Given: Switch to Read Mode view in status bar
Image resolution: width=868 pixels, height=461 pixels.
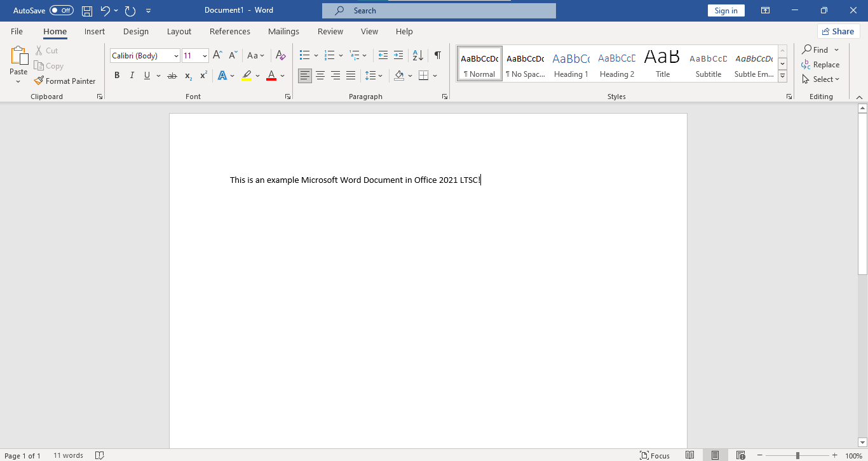Looking at the screenshot, I should (x=689, y=455).
